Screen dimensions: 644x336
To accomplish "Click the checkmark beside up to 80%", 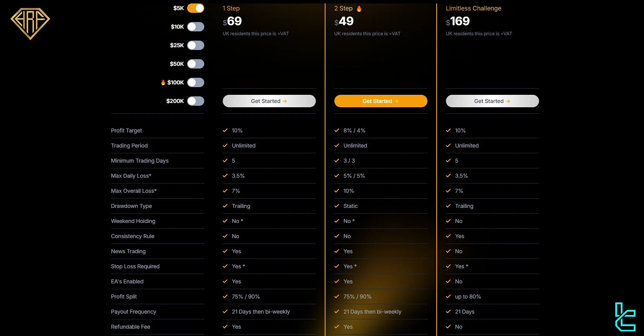I will pos(448,297).
